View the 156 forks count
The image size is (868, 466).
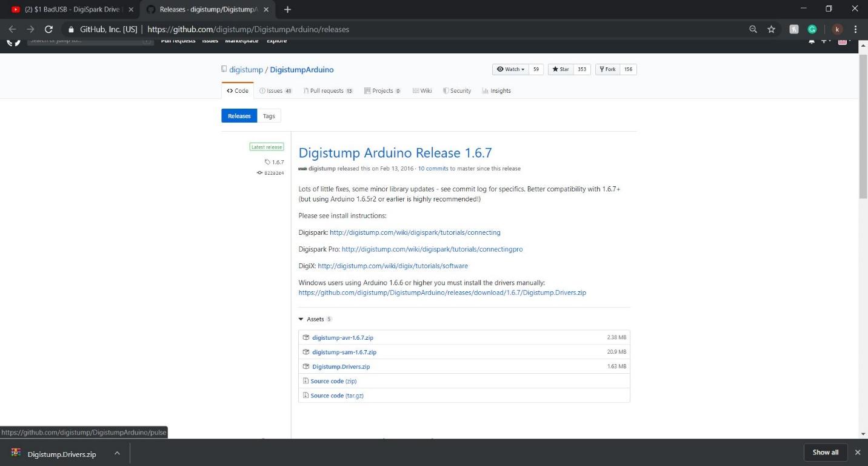pos(629,69)
